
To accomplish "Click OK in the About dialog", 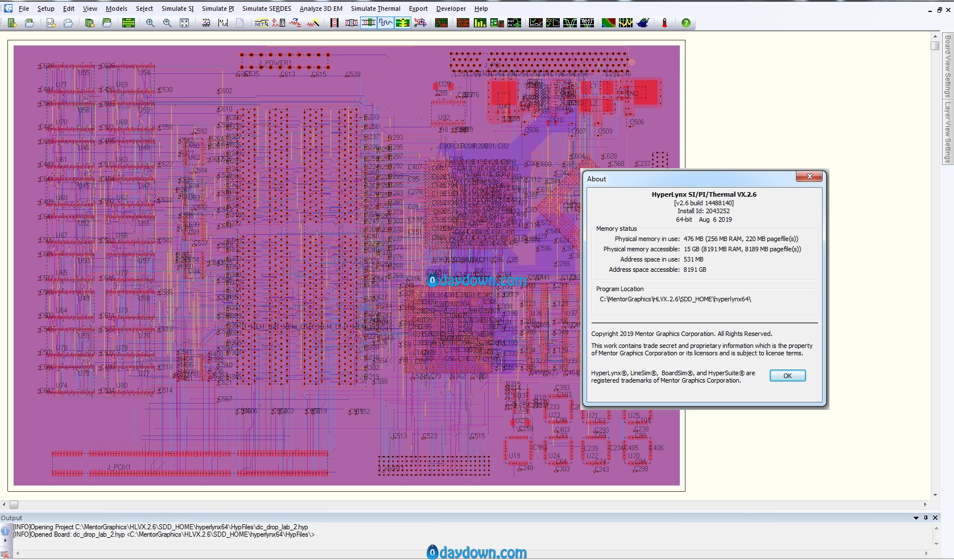I will point(787,376).
